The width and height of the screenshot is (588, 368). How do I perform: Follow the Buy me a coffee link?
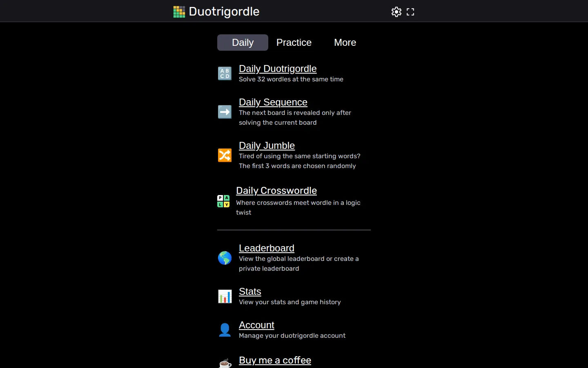[x=275, y=360]
